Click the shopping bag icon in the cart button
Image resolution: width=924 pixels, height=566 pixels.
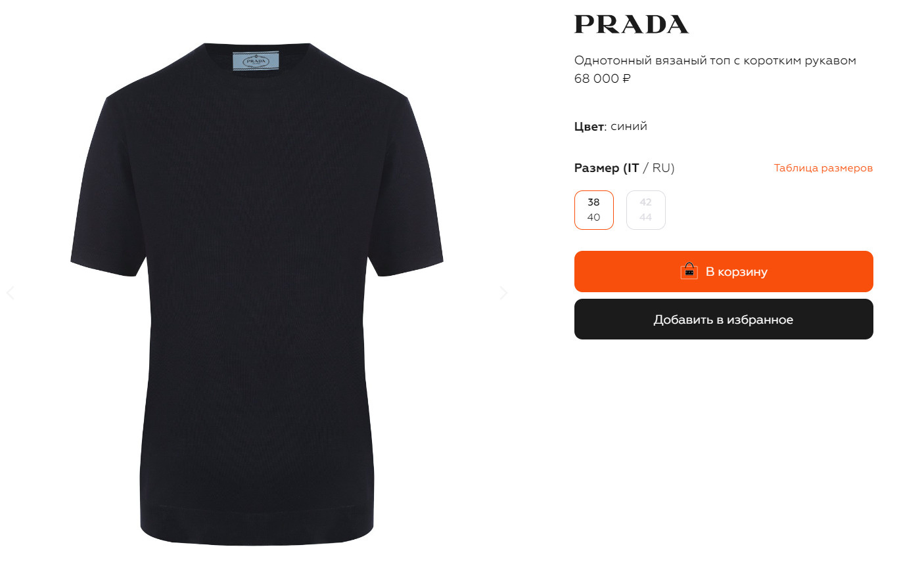[689, 271]
